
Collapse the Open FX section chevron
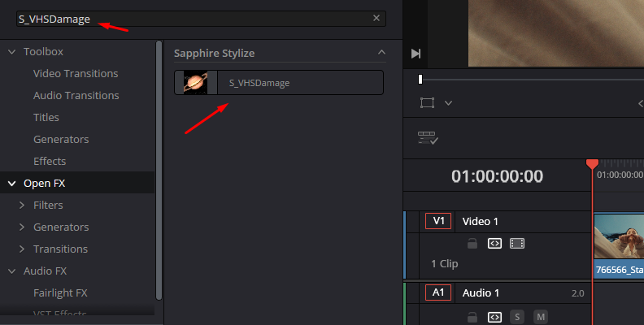pyautogui.click(x=12, y=184)
